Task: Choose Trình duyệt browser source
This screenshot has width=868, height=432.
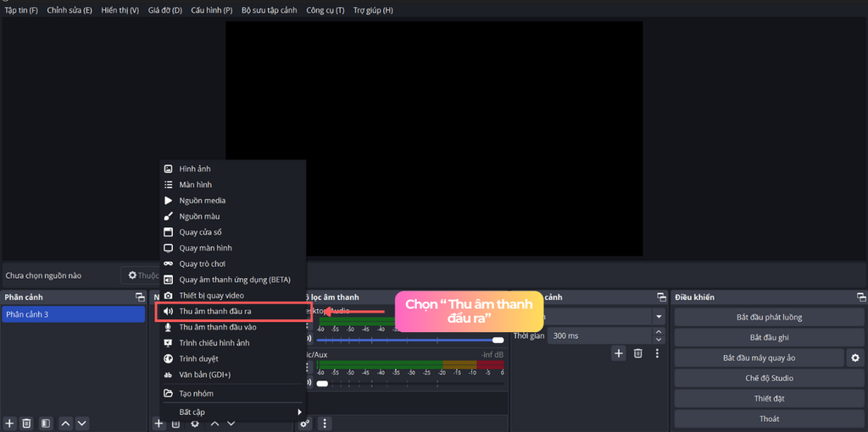Action: pyautogui.click(x=232, y=358)
